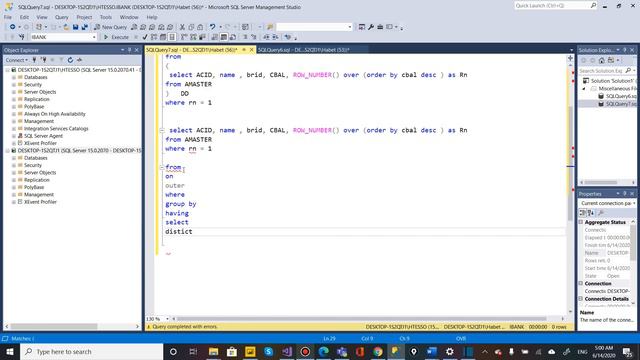Click the Cut scissors icon
Image resolution: width=640 pixels, height=360 pixels.
tap(182, 27)
